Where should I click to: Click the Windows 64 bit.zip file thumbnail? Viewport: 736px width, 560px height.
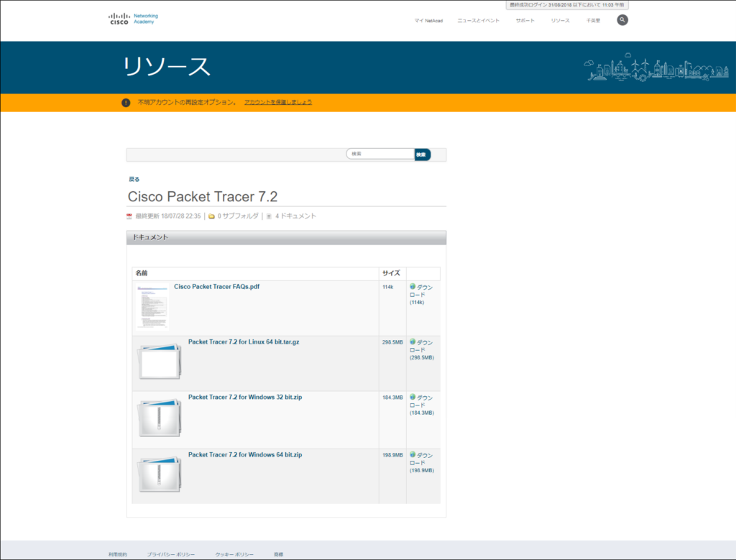point(160,474)
